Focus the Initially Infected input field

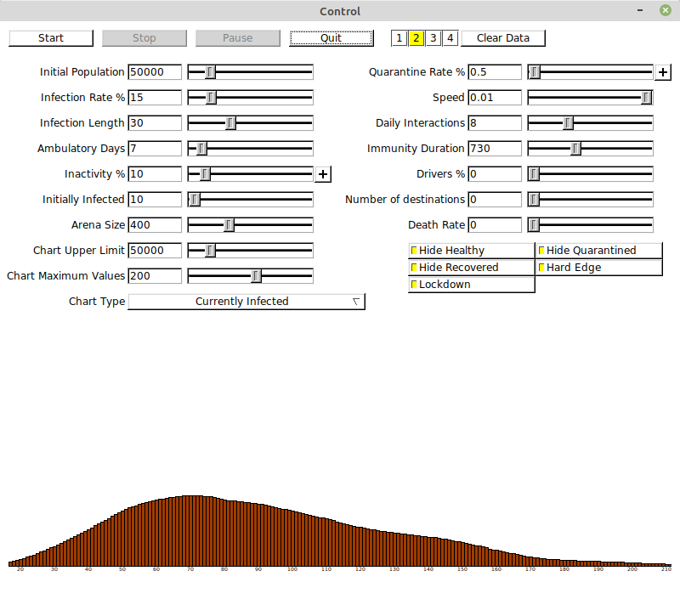coord(155,200)
